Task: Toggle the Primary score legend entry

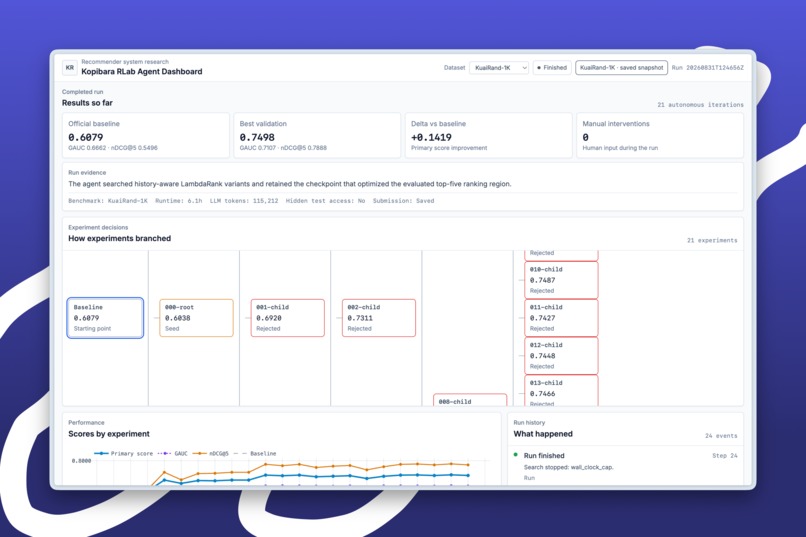Action: pyautogui.click(x=124, y=454)
